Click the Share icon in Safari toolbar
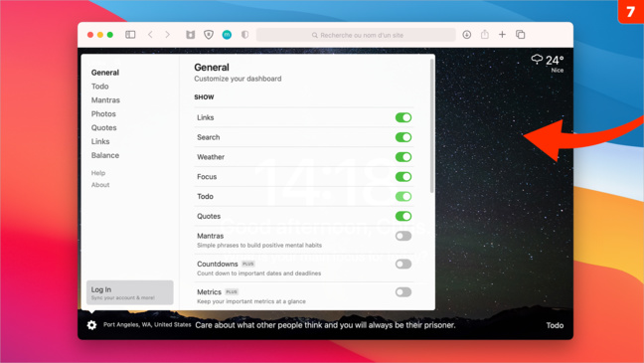The width and height of the screenshot is (644, 363). (485, 34)
